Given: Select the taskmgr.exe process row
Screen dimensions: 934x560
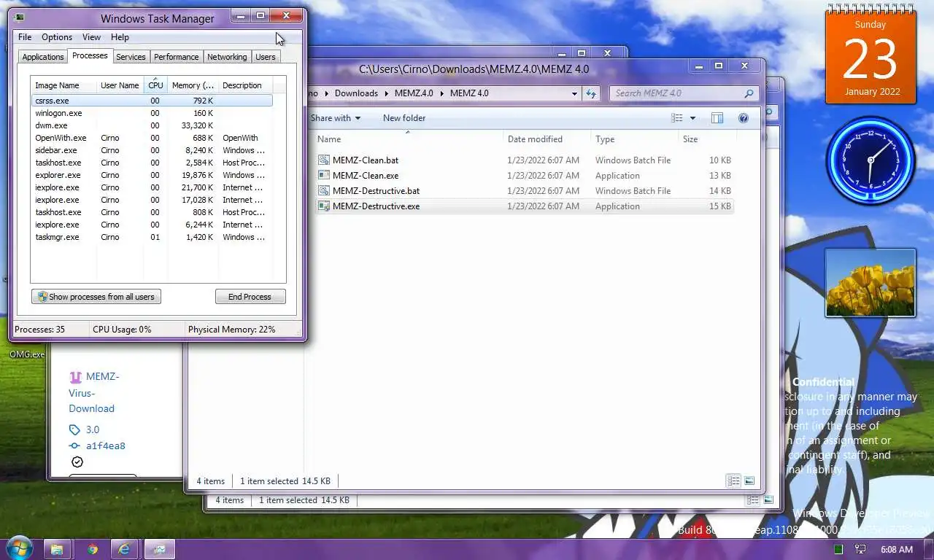Looking at the screenshot, I should point(152,237).
